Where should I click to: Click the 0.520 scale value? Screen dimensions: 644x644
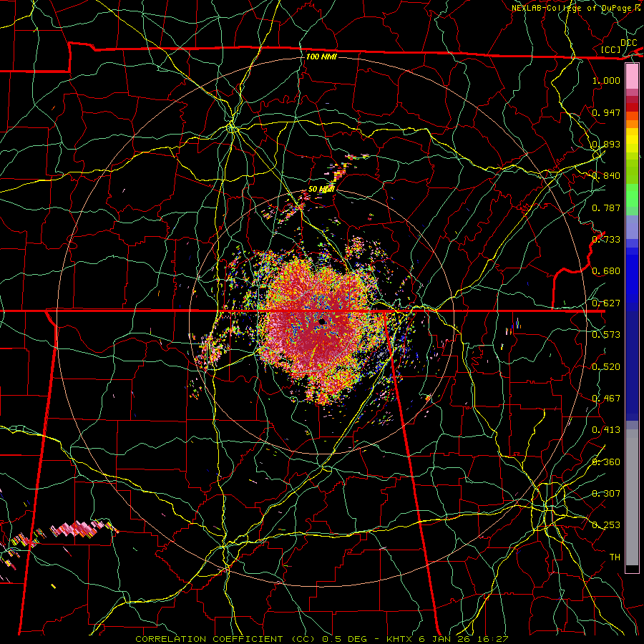click(x=606, y=366)
